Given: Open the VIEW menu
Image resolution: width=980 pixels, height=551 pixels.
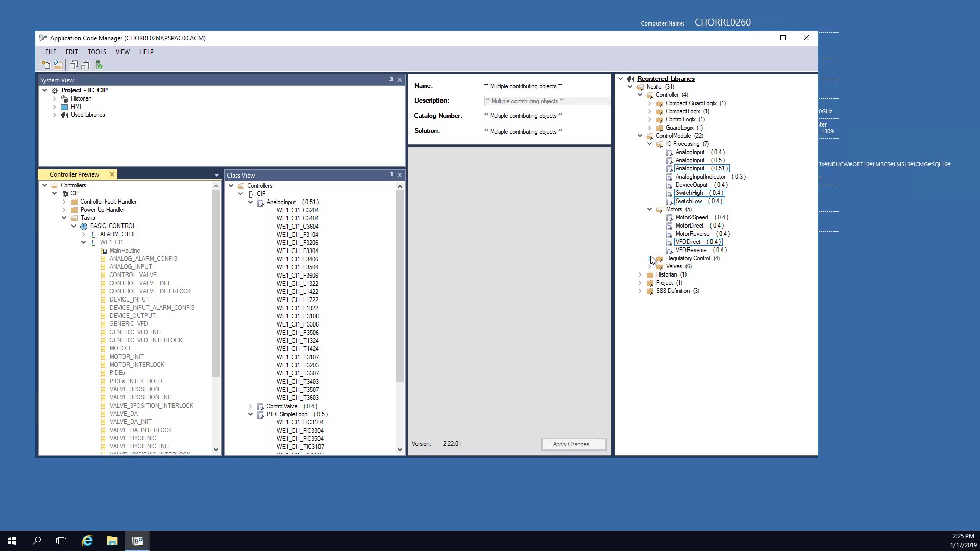Looking at the screenshot, I should tap(122, 52).
